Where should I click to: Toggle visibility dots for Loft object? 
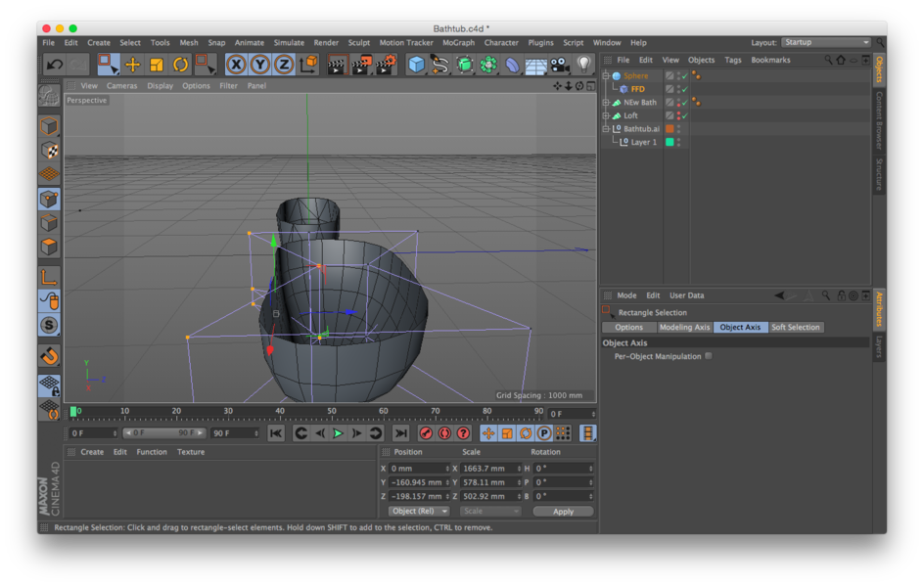[679, 115]
